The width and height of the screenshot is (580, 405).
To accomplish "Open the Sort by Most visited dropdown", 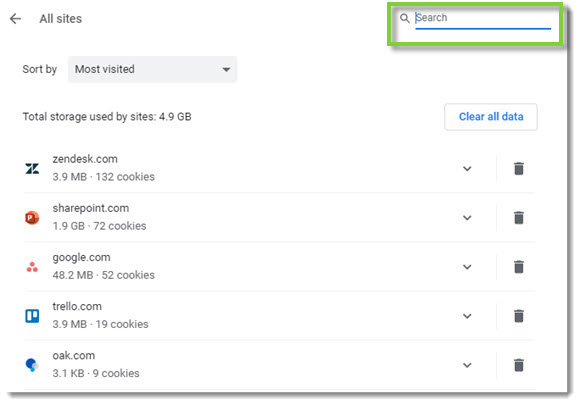I will pyautogui.click(x=152, y=69).
